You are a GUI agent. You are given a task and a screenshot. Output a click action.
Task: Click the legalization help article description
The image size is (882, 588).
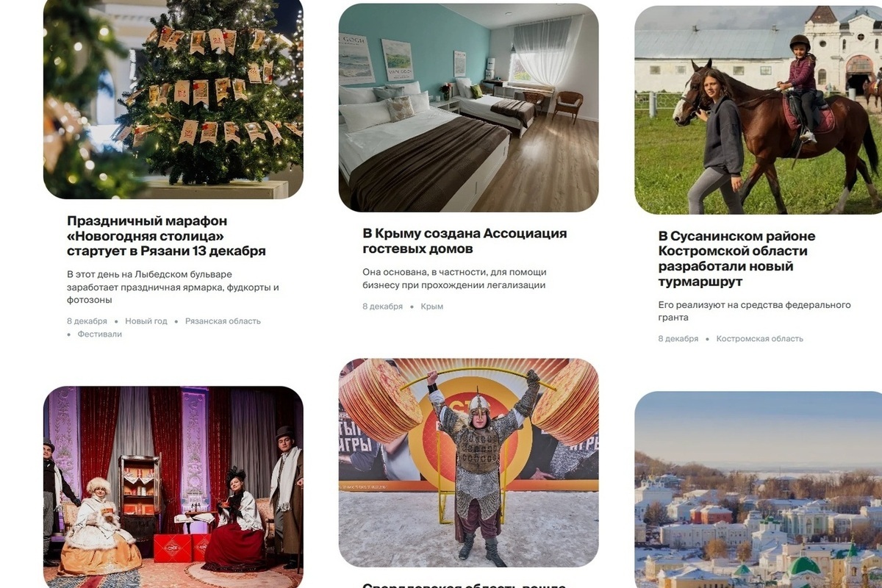[x=454, y=279]
